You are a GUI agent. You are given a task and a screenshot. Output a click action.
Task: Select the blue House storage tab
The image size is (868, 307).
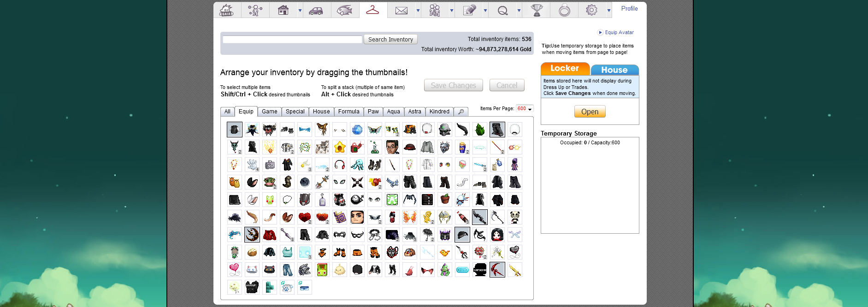tap(614, 70)
